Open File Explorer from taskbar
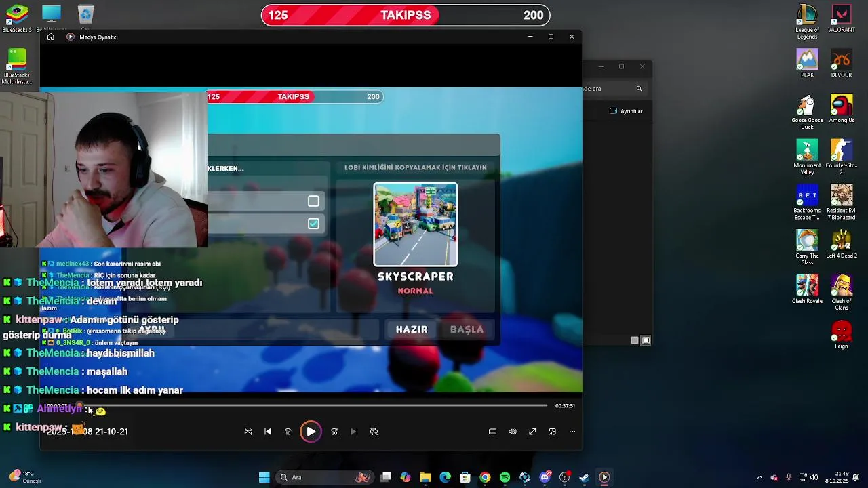 [425, 477]
